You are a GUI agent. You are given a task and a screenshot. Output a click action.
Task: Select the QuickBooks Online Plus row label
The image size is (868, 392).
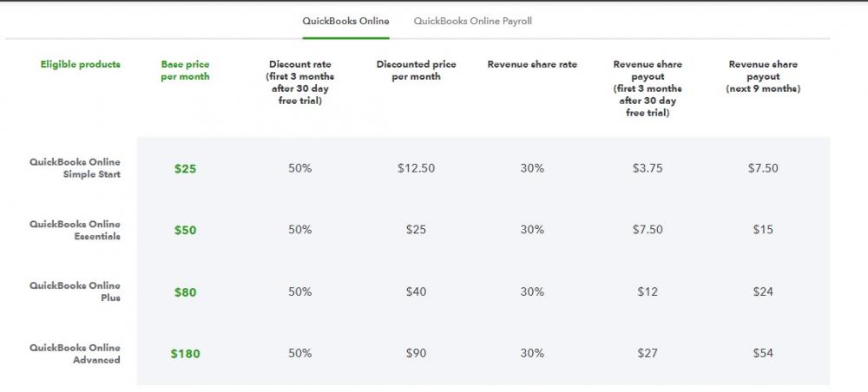(x=75, y=291)
